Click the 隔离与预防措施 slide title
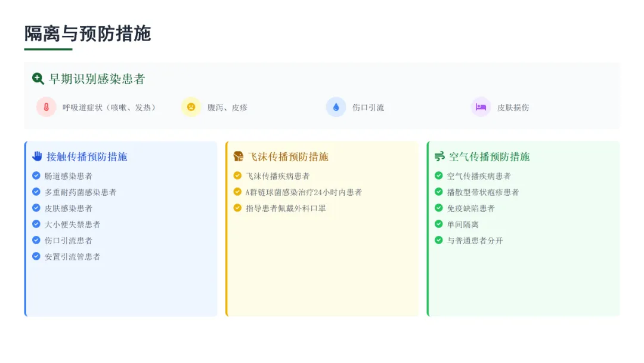 (88, 33)
